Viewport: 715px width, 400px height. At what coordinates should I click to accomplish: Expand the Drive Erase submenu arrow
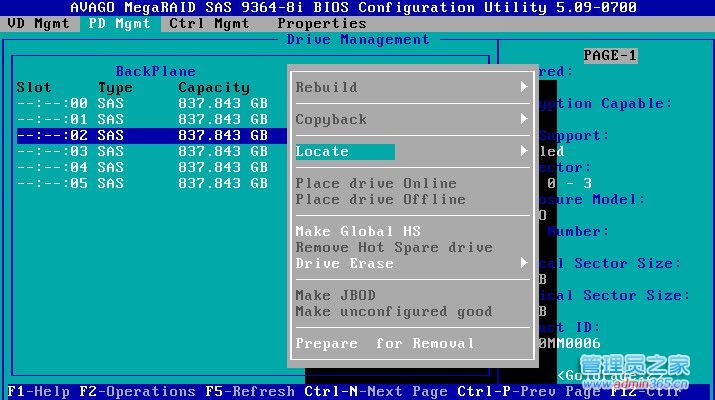pyautogui.click(x=524, y=262)
